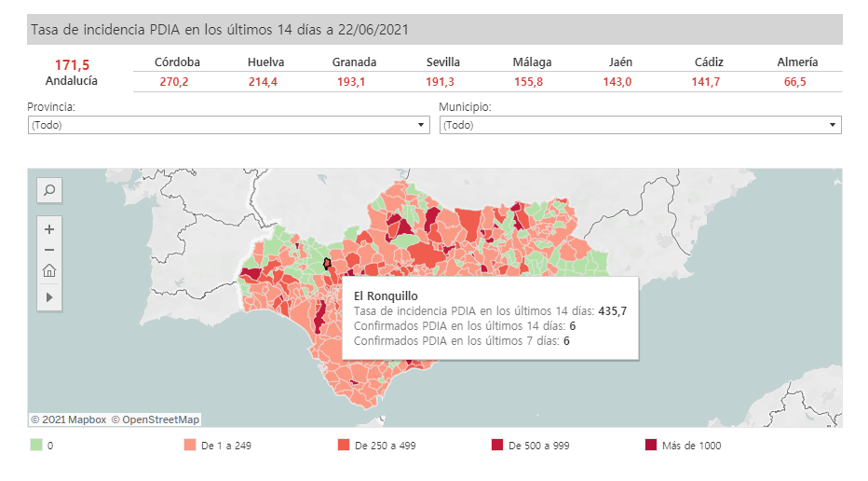This screenshot has height=481, width=868.
Task: Open the map search magnifier tool
Action: tap(49, 190)
